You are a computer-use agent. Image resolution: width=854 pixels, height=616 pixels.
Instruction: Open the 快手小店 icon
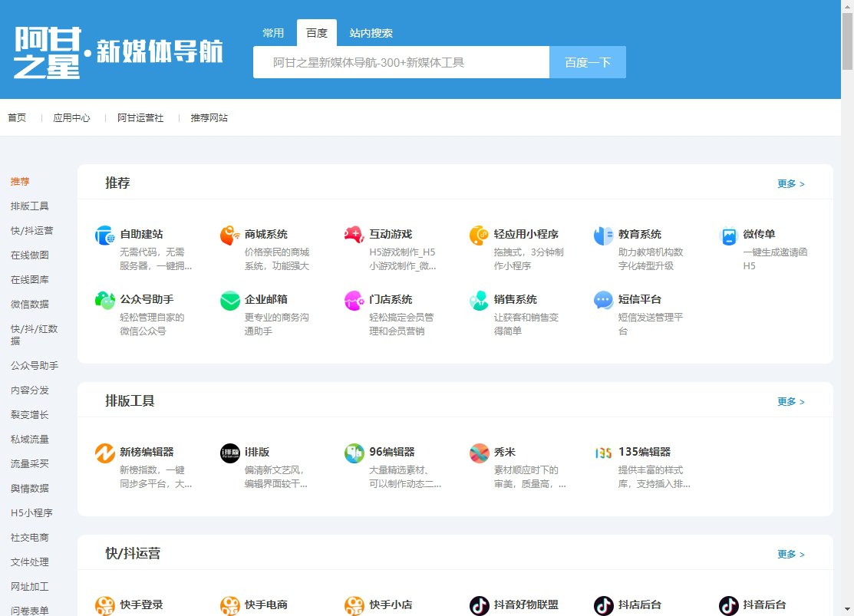(354, 606)
